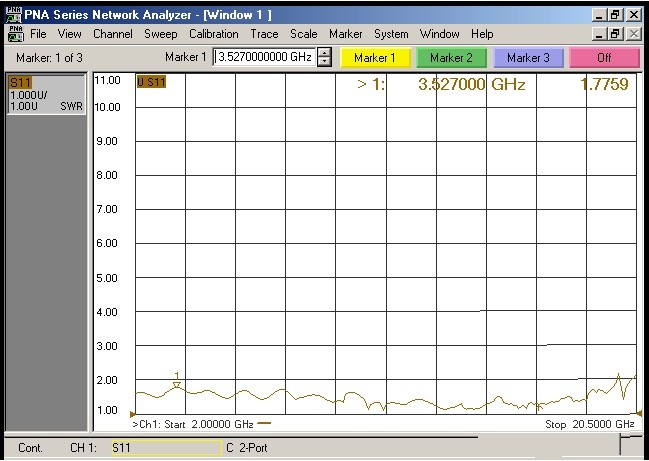
Task: Click the Cont. status bar entry
Action: click(x=30, y=448)
